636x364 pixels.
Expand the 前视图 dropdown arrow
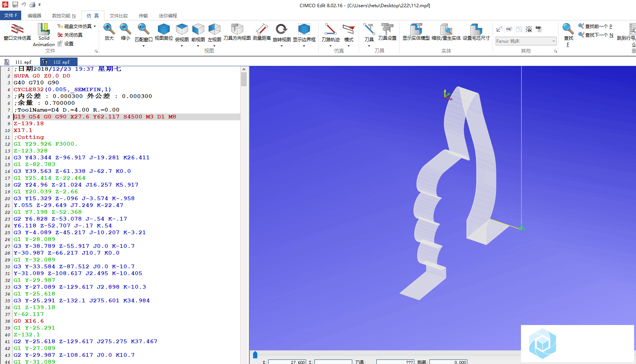(198, 46)
